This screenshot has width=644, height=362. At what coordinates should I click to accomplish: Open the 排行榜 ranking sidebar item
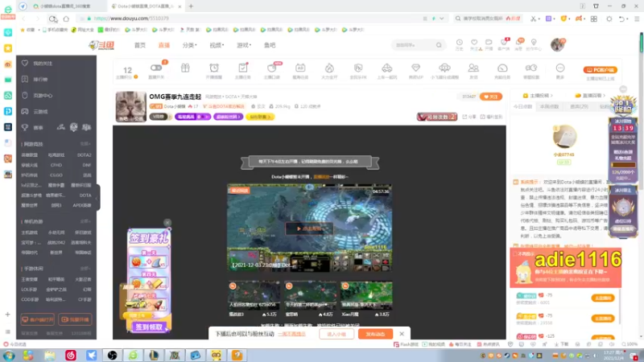(x=40, y=79)
